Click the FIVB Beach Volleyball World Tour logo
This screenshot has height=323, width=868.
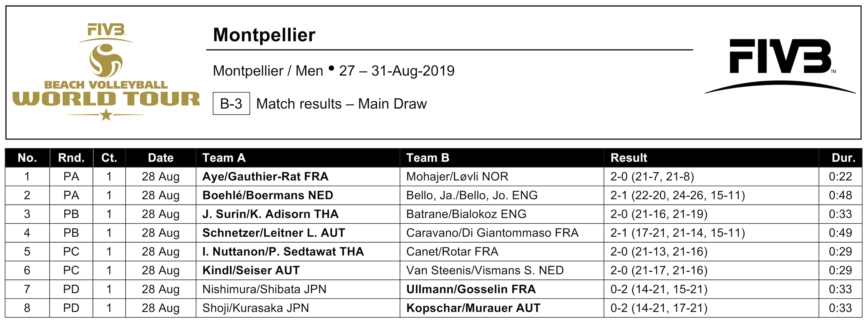click(x=106, y=72)
